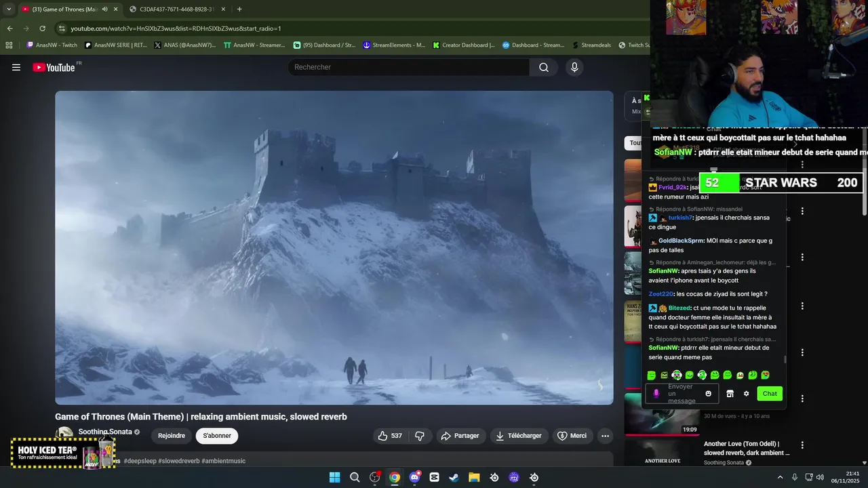Image resolution: width=868 pixels, height=488 pixels.
Task: Open the Creator Dashboard bookmark
Action: (464, 45)
